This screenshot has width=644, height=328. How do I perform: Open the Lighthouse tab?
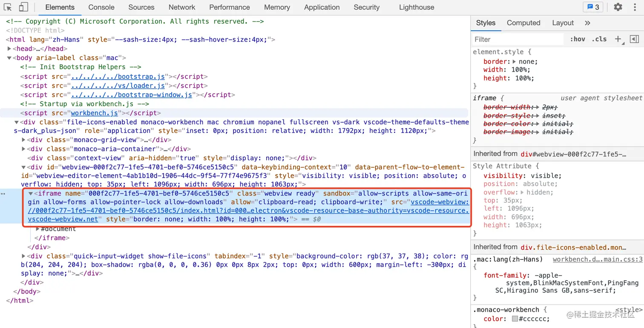tap(417, 7)
